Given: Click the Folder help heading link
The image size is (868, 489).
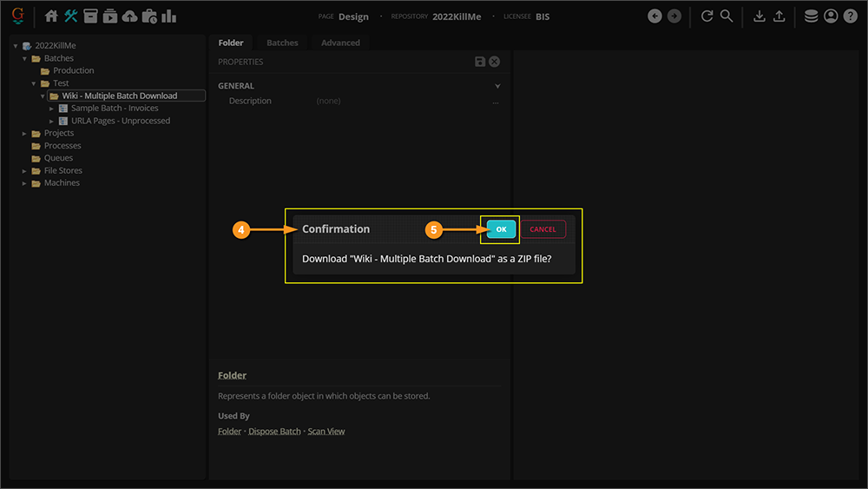Looking at the screenshot, I should (232, 375).
